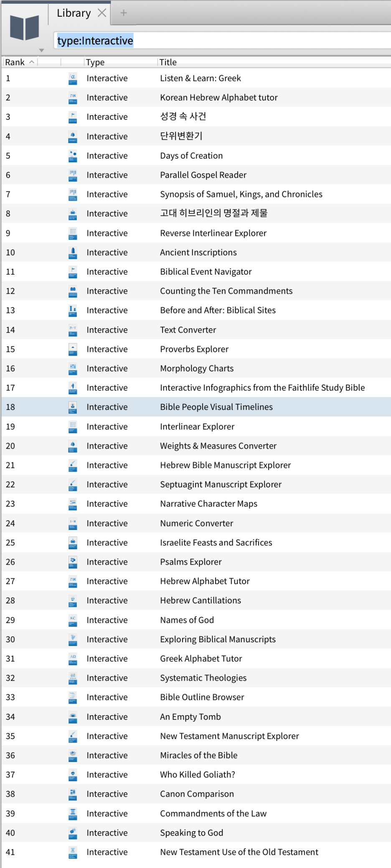Click the Hebrew Bible Manuscript Explorer icon

coord(73,465)
